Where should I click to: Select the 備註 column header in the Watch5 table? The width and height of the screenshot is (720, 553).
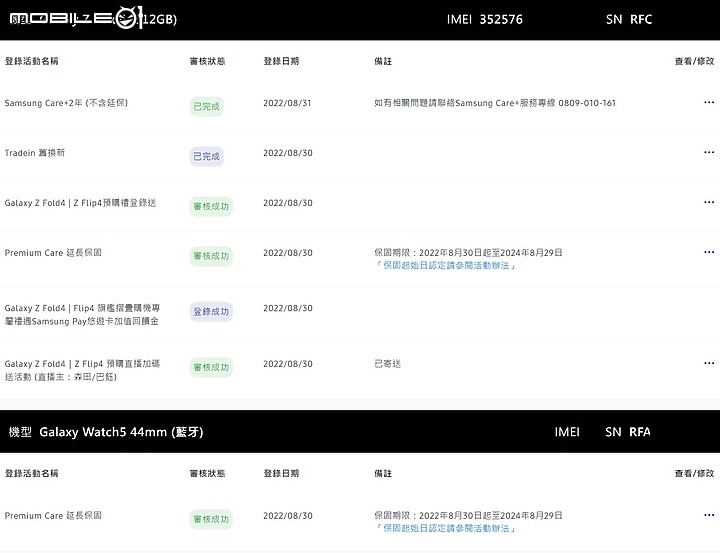(383, 473)
